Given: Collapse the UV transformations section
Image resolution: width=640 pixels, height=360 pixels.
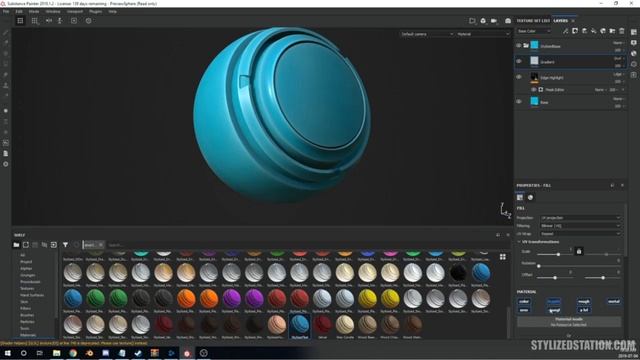Looking at the screenshot, I should [519, 242].
